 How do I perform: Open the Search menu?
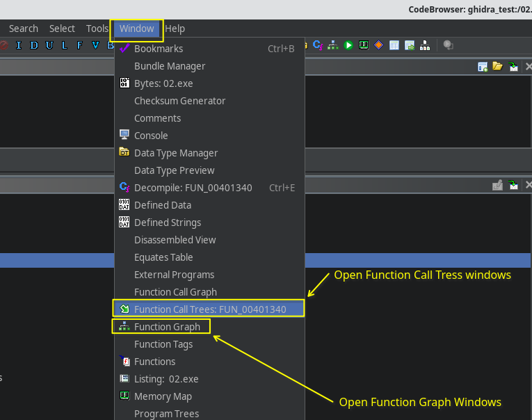[24, 29]
